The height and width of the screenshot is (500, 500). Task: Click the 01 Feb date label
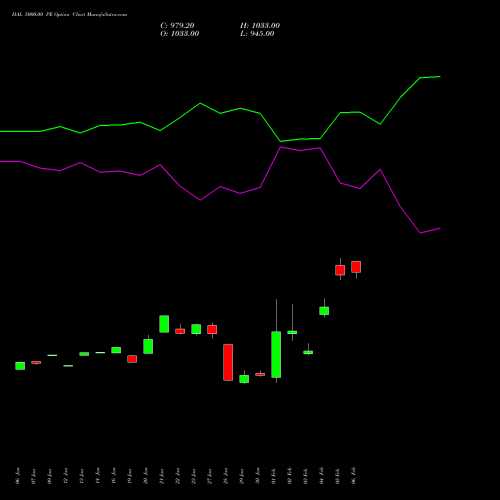[x=274, y=476]
